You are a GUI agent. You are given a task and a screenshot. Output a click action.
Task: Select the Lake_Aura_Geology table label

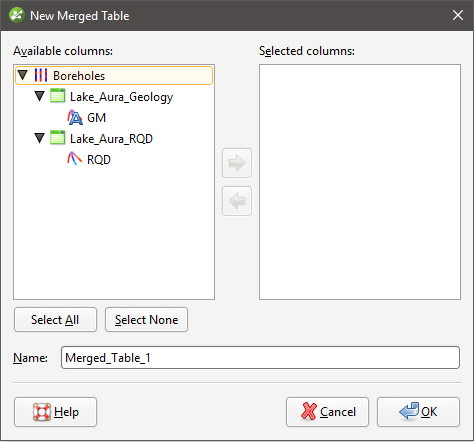pyautogui.click(x=121, y=97)
